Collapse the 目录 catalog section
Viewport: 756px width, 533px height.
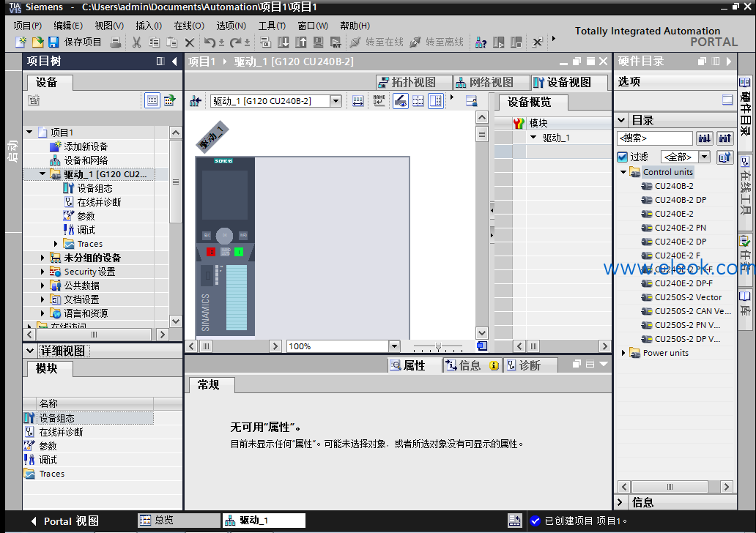click(x=621, y=120)
